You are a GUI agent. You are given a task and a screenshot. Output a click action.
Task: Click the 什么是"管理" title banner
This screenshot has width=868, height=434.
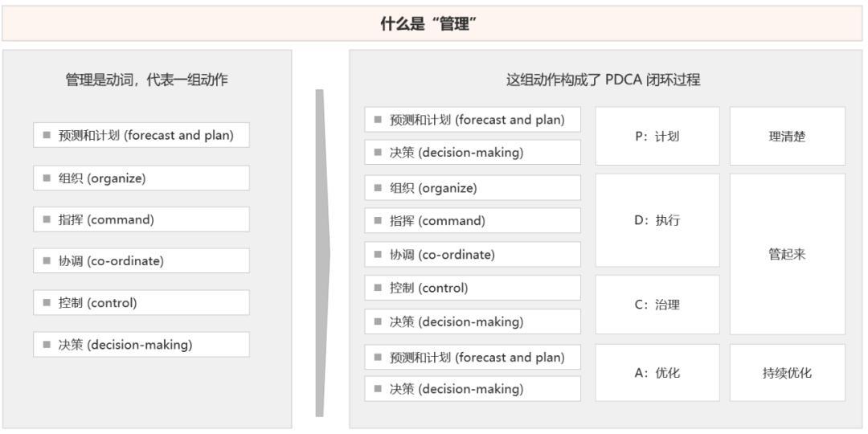(x=434, y=23)
